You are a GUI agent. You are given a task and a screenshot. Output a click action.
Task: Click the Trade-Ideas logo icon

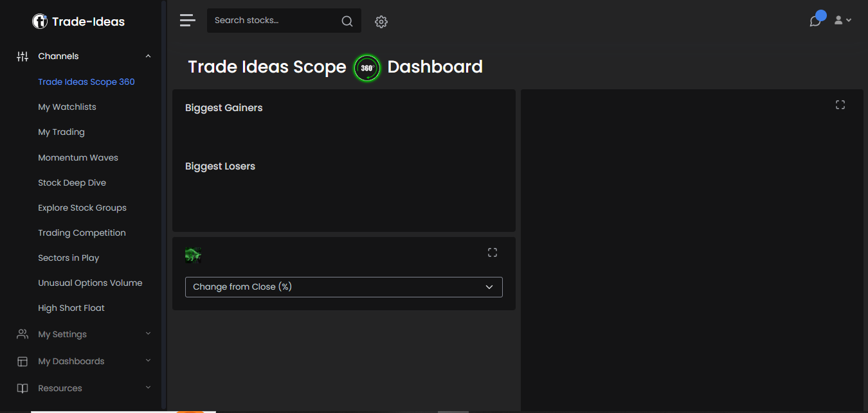[x=40, y=21]
